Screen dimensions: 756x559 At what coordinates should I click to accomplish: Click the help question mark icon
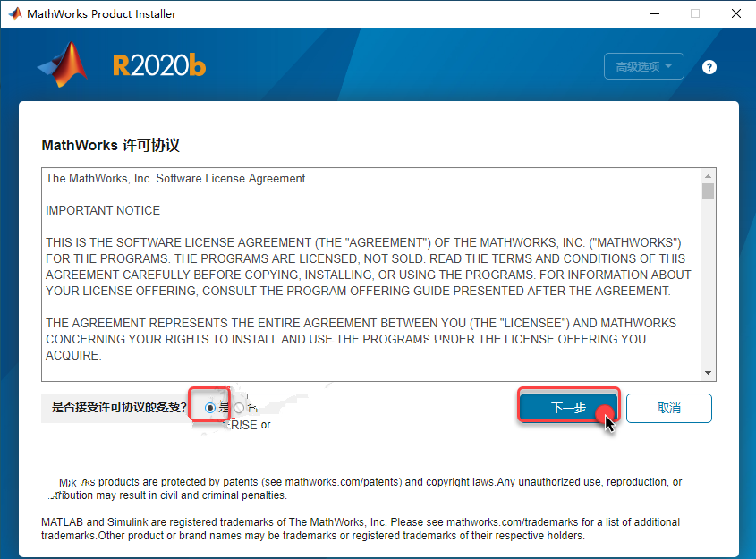(x=709, y=67)
